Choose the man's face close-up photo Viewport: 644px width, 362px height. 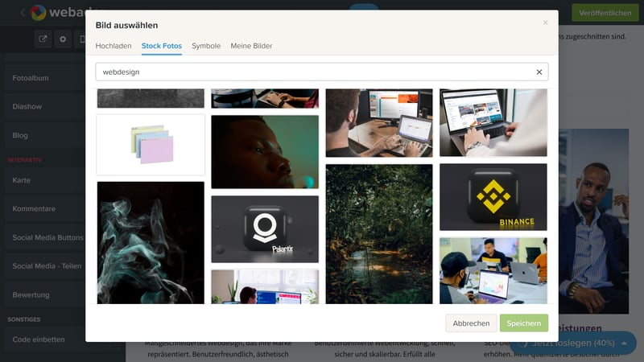point(265,152)
